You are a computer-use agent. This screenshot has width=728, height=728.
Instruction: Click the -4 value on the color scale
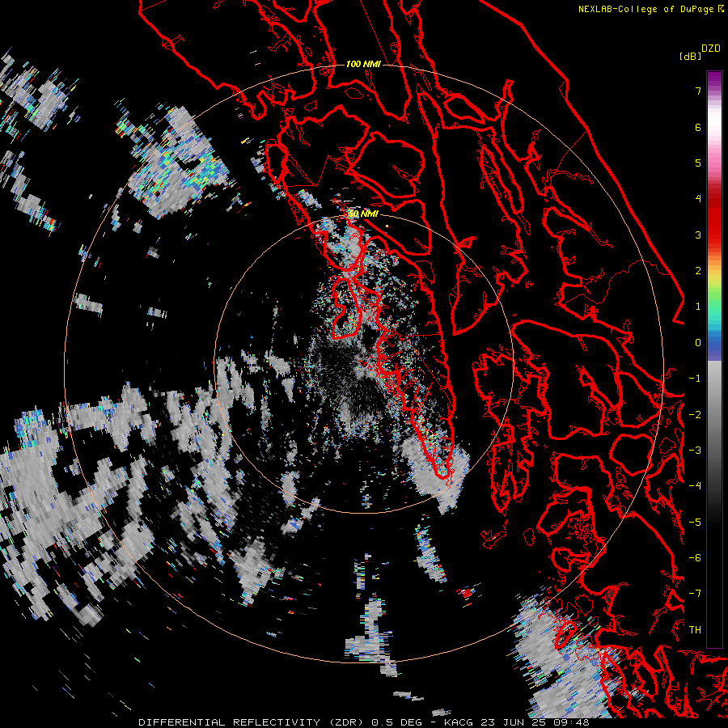click(x=695, y=486)
